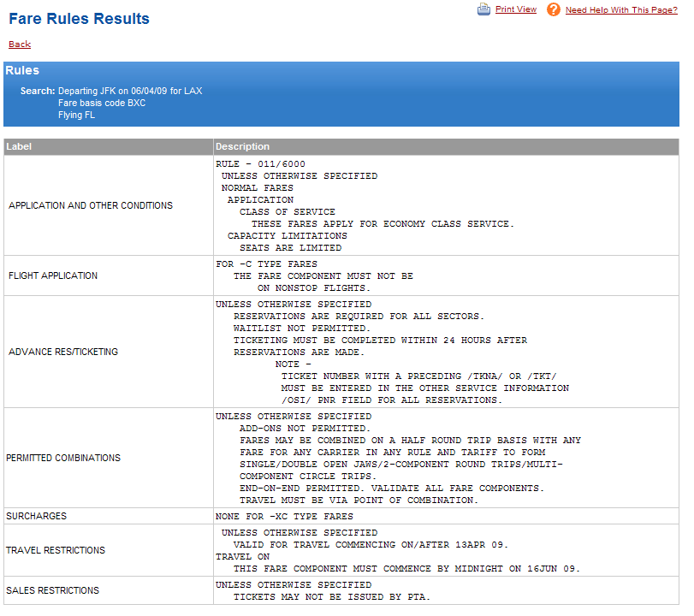Click the CAPACITY LIMITATIONS line
Image resolution: width=694 pixels, height=616 pixels.
tap(288, 236)
